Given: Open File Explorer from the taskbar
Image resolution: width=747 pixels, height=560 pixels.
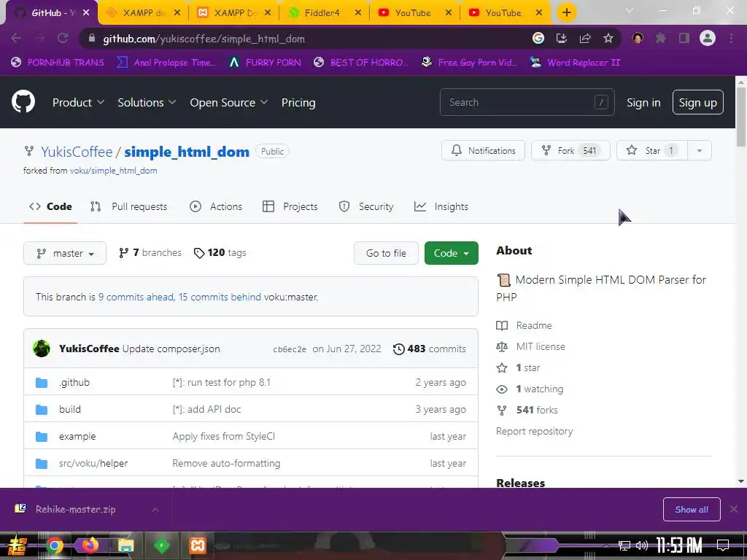Looking at the screenshot, I should tap(125, 545).
